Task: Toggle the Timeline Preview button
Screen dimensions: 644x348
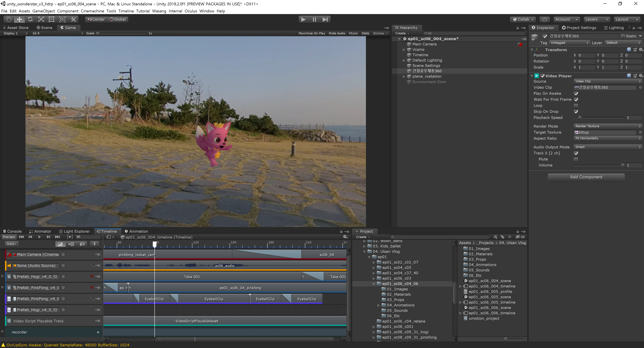Action: click(x=9, y=237)
